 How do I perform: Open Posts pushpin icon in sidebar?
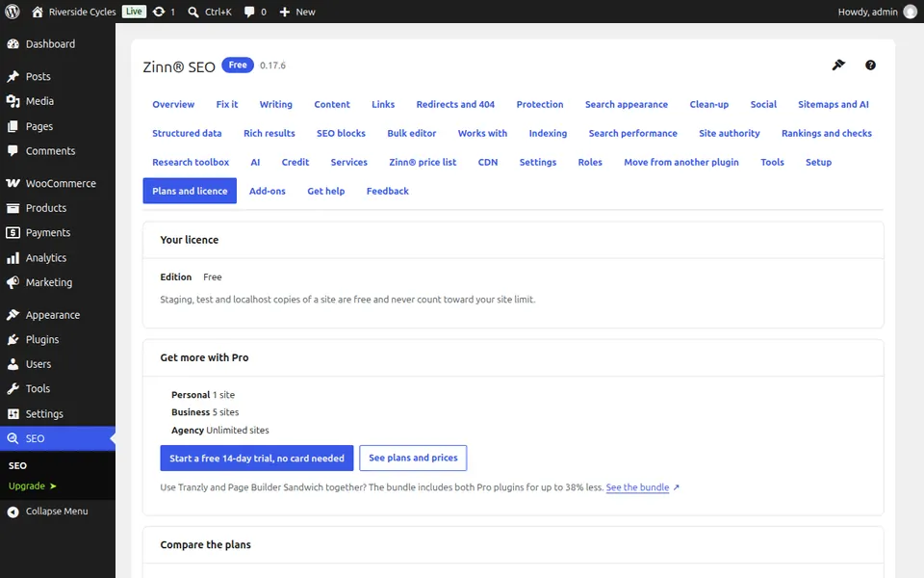[13, 77]
